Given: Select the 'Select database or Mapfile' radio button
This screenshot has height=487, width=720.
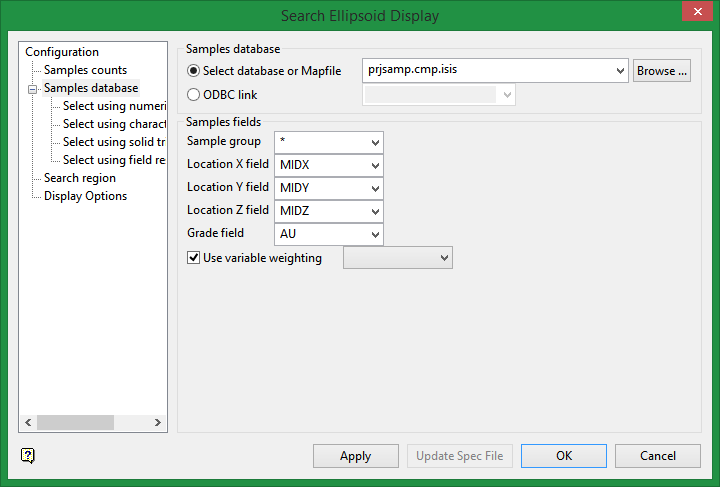Looking at the screenshot, I should 194,71.
